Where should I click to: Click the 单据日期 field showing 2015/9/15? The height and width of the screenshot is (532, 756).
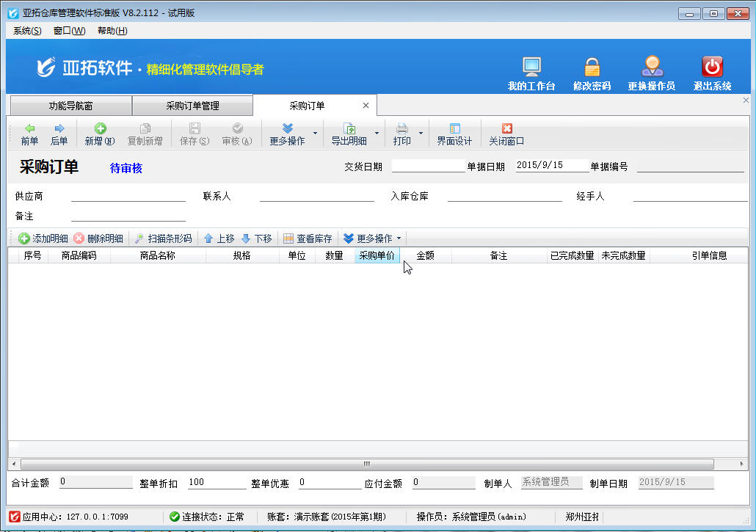pos(552,165)
